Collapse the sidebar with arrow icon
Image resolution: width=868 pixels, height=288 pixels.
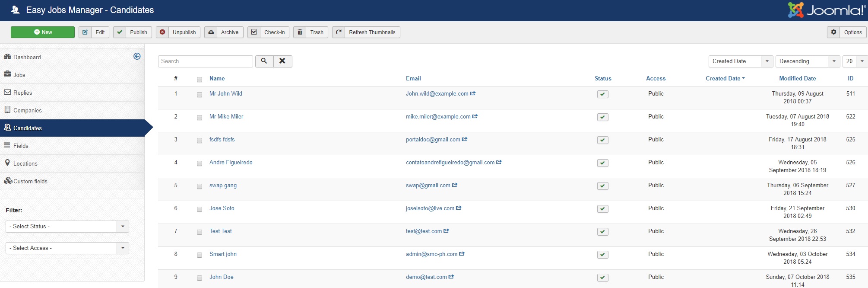click(x=137, y=56)
